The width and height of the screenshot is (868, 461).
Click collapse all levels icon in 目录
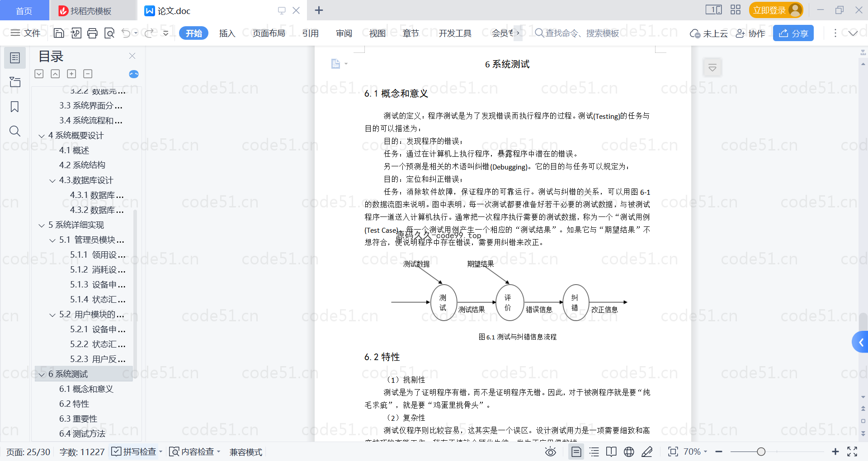point(55,74)
